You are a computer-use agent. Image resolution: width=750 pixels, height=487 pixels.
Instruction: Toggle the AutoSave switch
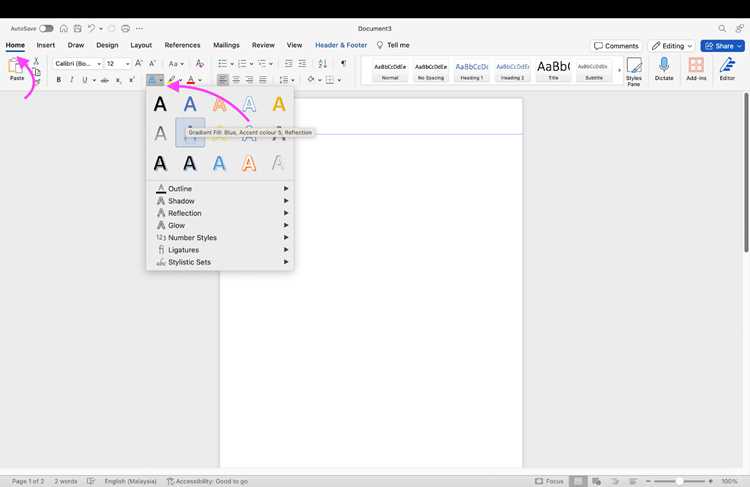click(46, 29)
